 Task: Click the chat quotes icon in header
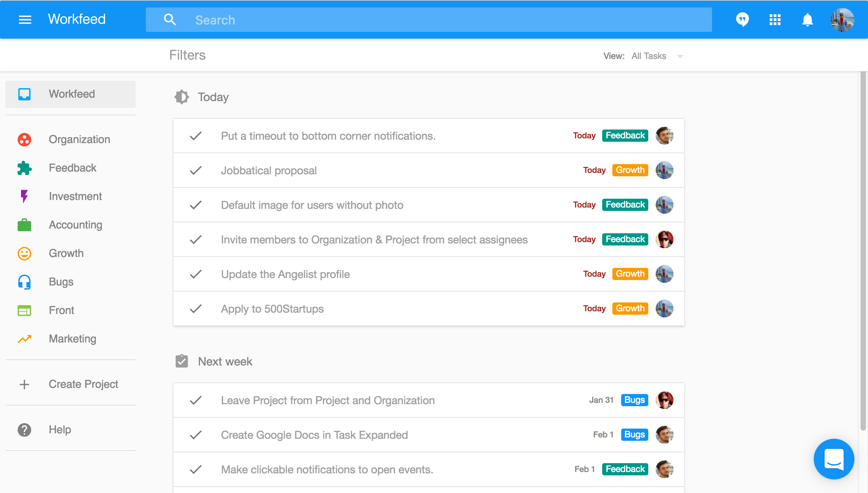coord(742,20)
